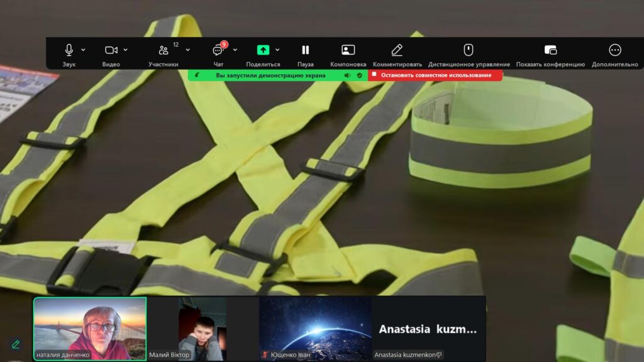Image resolution: width=644 pixels, height=362 pixels.
Task: Click the green Поделиться share icon
Action: click(x=263, y=50)
